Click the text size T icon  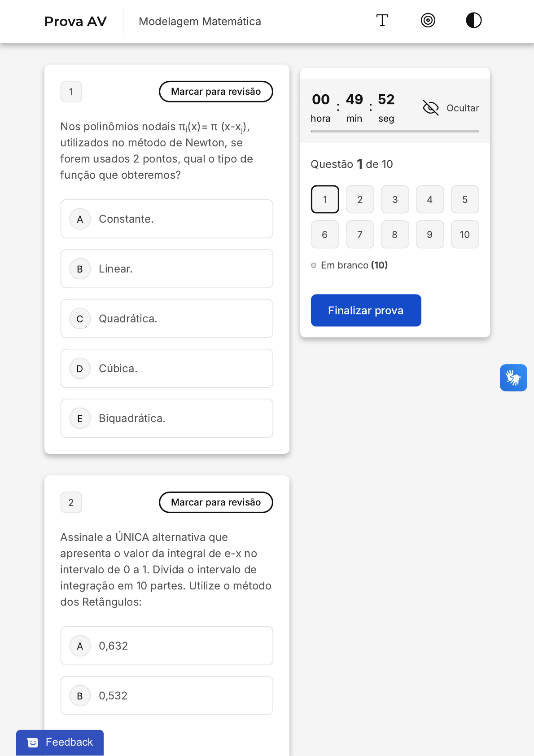(382, 21)
